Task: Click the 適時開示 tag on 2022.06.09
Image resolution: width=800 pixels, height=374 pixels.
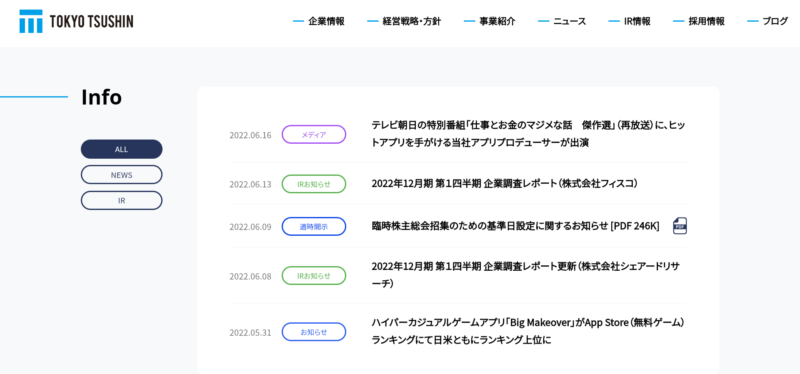Action: (314, 227)
